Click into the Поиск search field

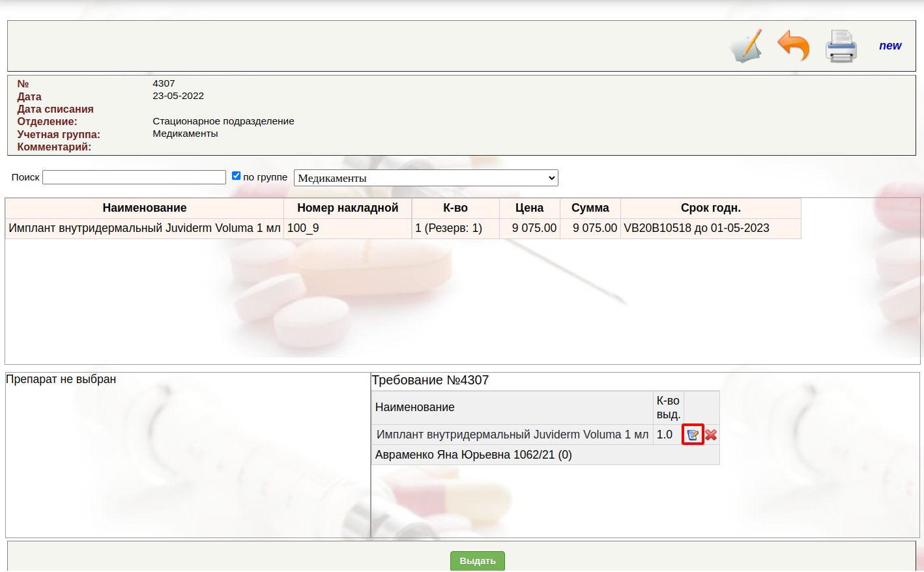coord(134,177)
